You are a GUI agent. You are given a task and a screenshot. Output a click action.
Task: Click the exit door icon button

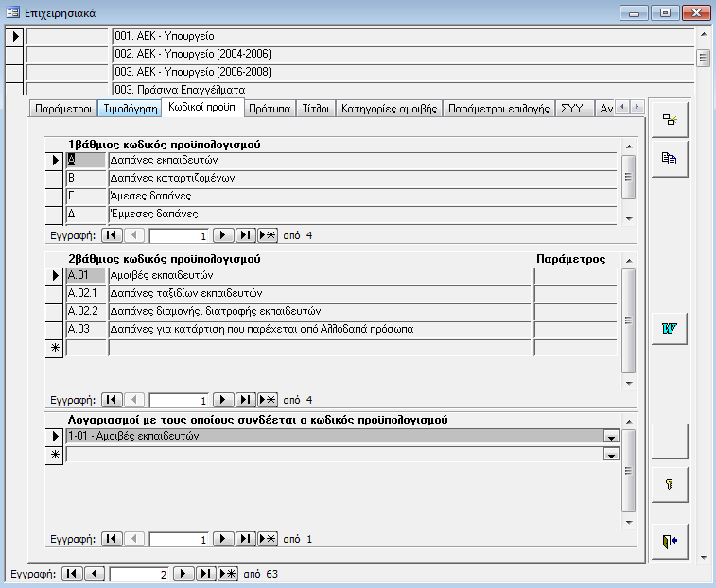670,541
